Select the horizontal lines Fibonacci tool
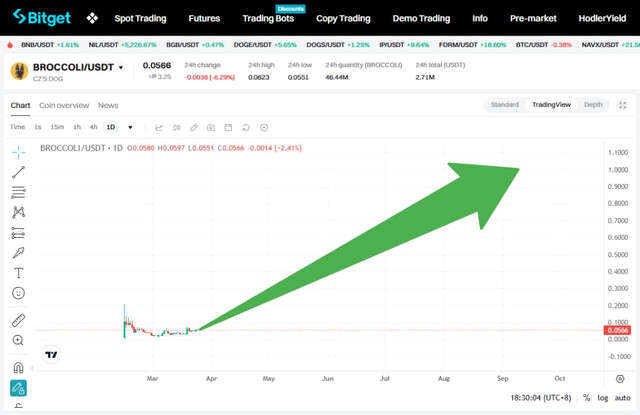Viewport: 640px width, 415px height. point(18,192)
